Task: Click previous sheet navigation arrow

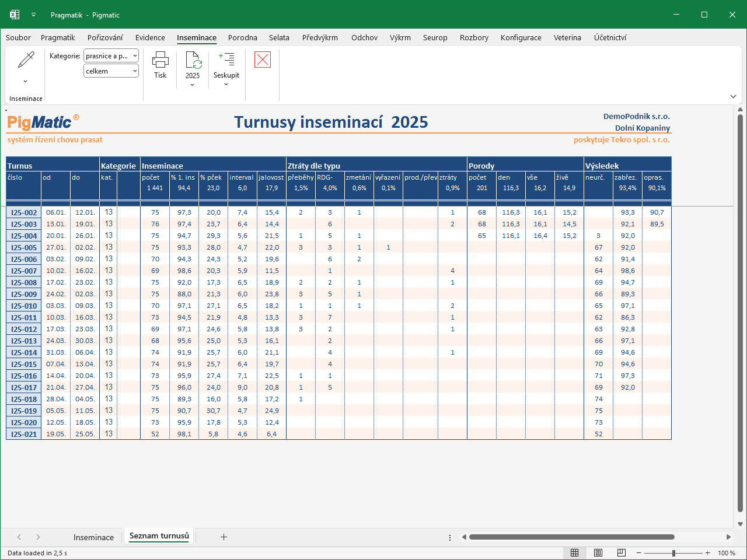Action: [x=19, y=537]
